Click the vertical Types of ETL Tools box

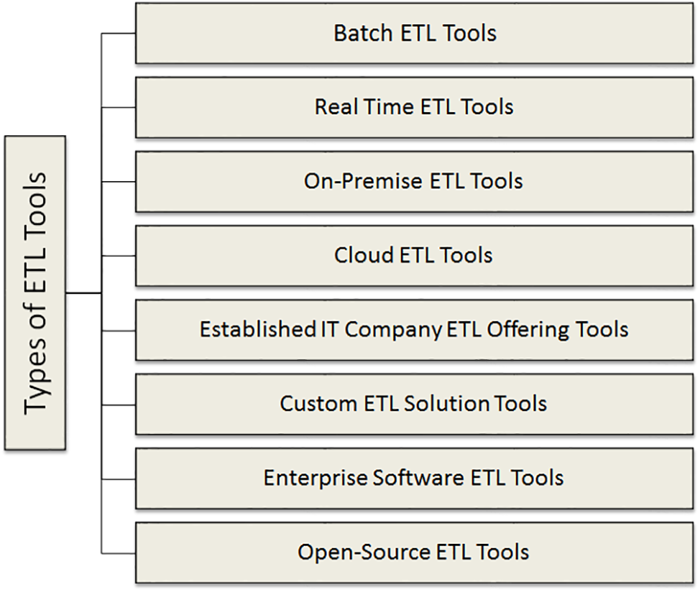(35, 293)
